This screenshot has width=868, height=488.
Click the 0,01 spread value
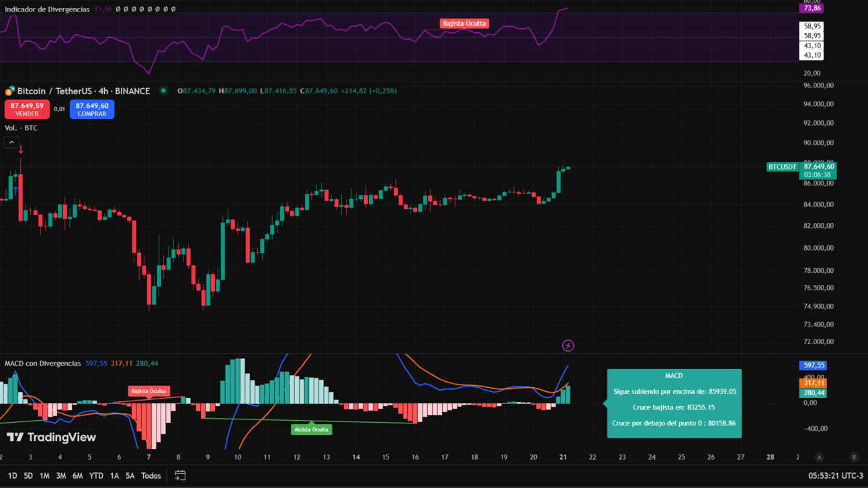tap(59, 109)
